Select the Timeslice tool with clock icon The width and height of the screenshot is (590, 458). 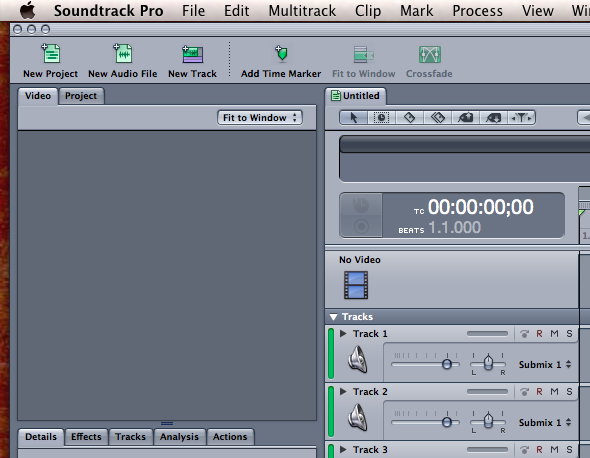click(381, 118)
